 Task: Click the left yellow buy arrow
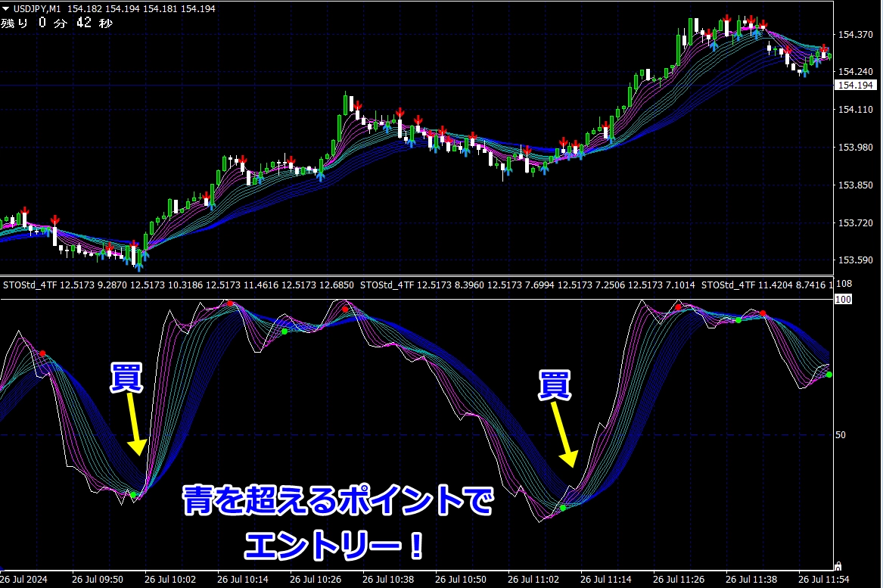135,424
